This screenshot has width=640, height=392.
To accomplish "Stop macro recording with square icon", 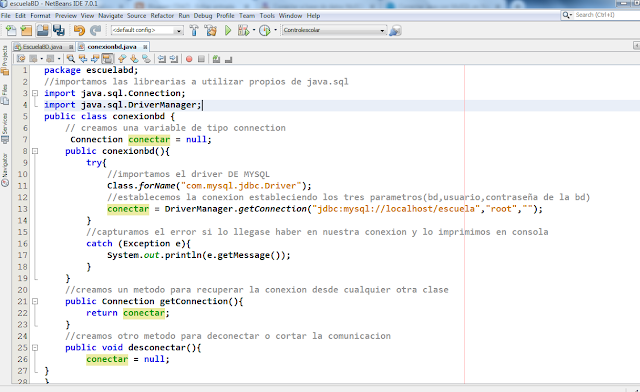I will (x=201, y=59).
